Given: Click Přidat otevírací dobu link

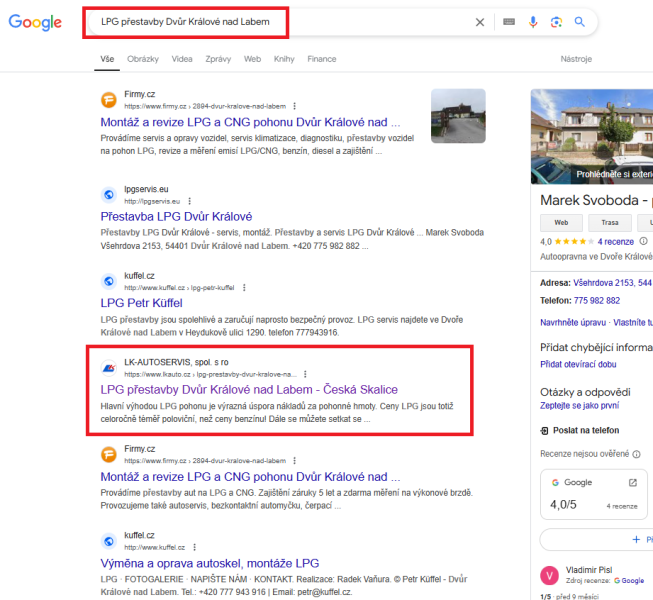Looking at the screenshot, I should [578, 364].
